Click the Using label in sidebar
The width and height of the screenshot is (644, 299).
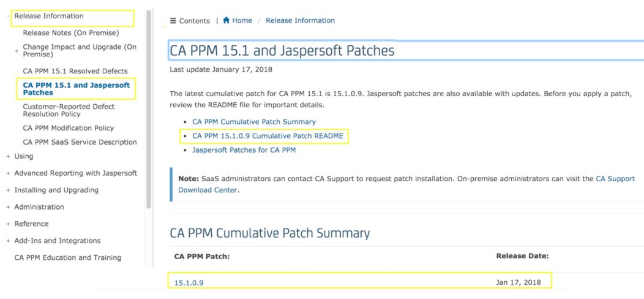[x=24, y=156]
